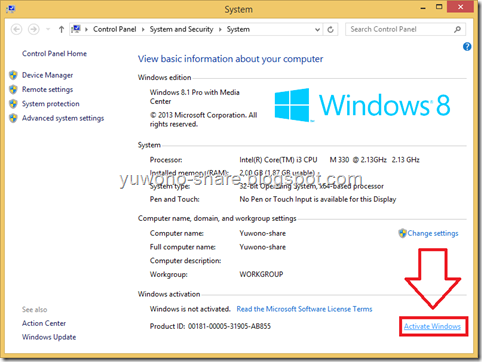This screenshot has height=362, width=482.
Task: Open recent locations dropdown arrow
Action: click(48, 29)
